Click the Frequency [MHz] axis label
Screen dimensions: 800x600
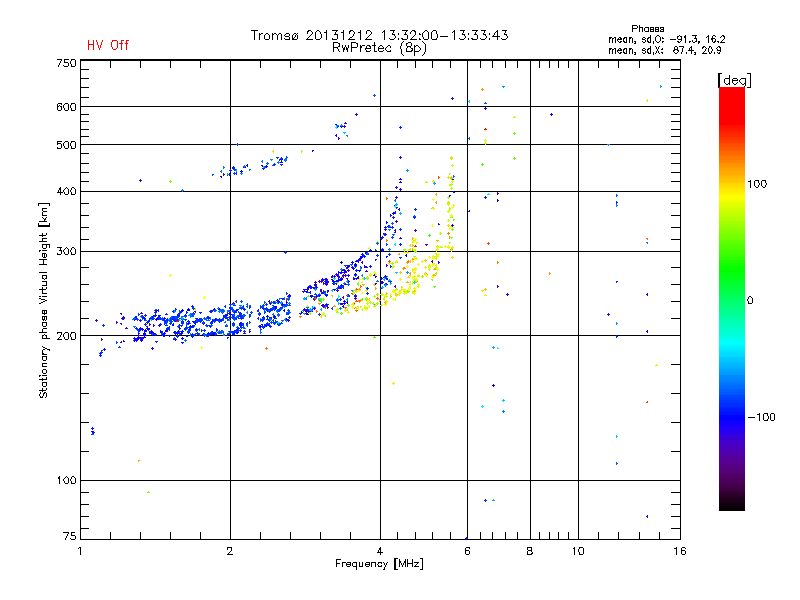pyautogui.click(x=379, y=564)
